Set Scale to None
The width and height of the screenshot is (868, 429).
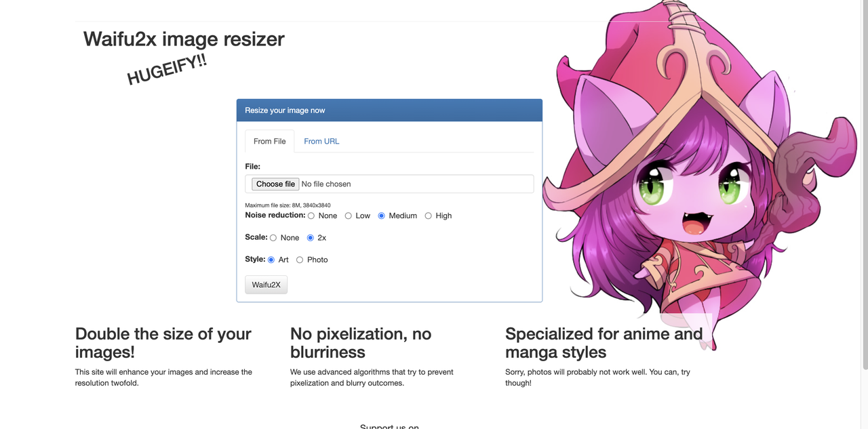273,238
